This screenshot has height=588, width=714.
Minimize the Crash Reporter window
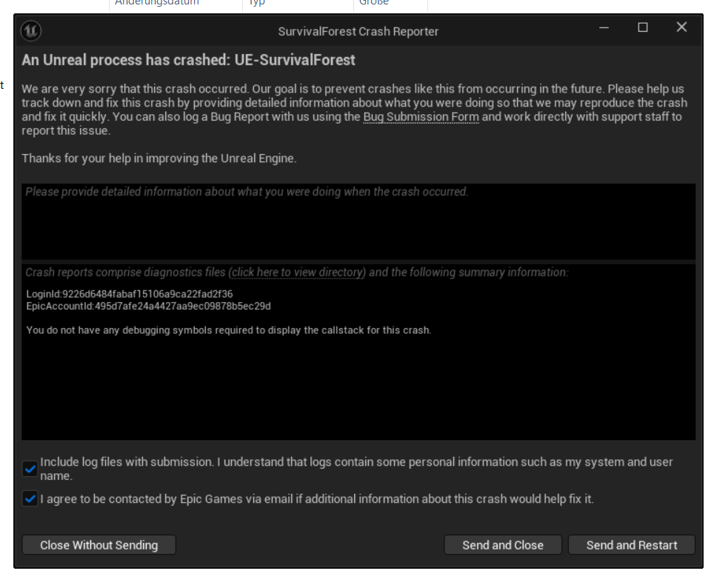coord(606,27)
